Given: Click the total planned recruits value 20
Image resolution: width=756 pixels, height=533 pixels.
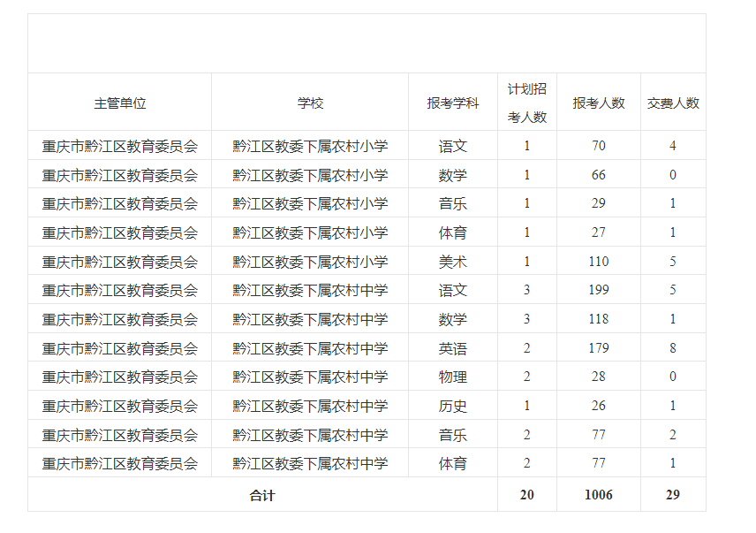Looking at the screenshot, I should (526, 495).
